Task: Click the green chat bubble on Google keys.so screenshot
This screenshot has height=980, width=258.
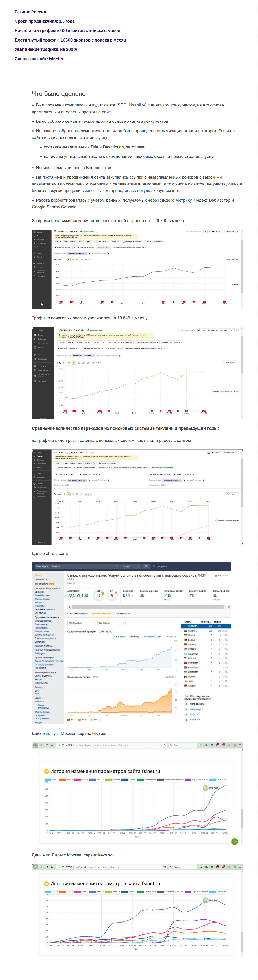Action: pos(234,841)
